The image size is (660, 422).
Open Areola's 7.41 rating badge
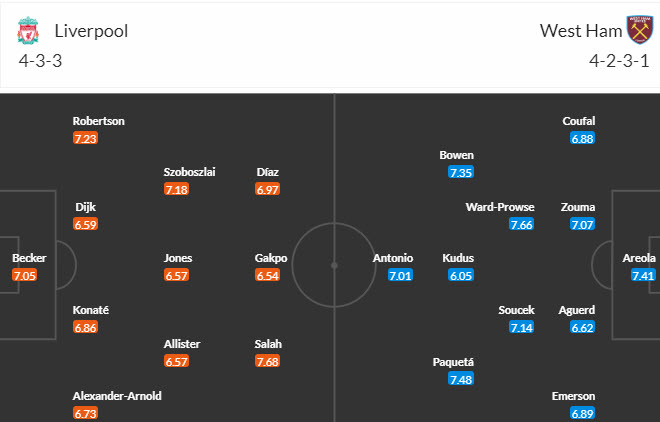pyautogui.click(x=642, y=275)
